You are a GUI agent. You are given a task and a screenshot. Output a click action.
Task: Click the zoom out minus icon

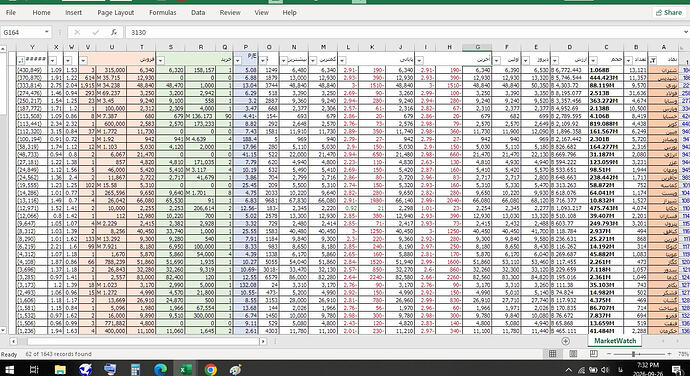tap(609, 354)
